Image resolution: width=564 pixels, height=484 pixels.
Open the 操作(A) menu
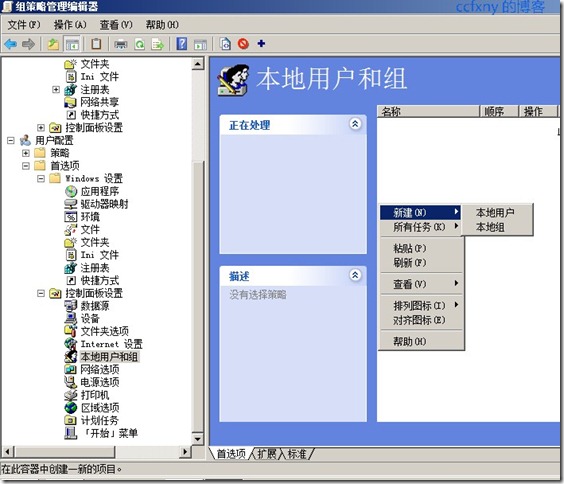pos(70,24)
